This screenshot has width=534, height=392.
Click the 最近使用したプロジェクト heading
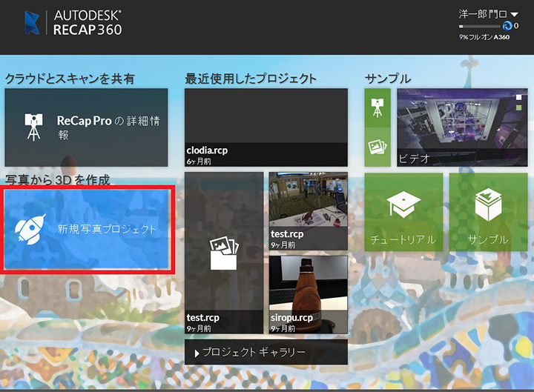[251, 79]
